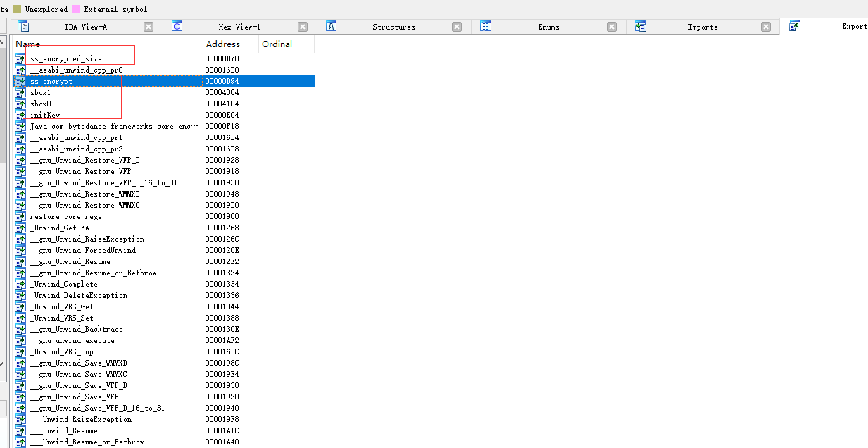The width and height of the screenshot is (868, 448).
Task: Click the Exports tab icon
Action: point(795,27)
